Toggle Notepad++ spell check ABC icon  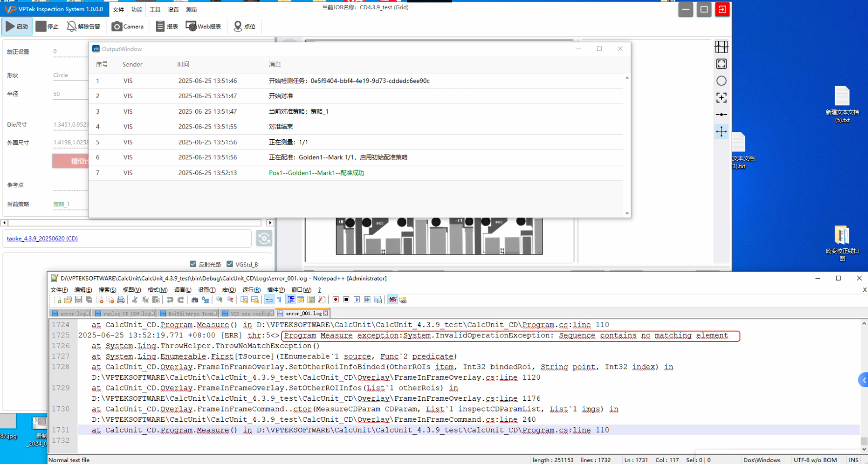point(393,300)
